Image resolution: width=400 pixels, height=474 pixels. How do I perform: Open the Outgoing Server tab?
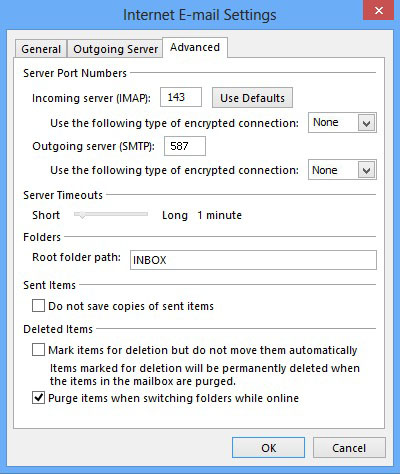tap(115, 49)
